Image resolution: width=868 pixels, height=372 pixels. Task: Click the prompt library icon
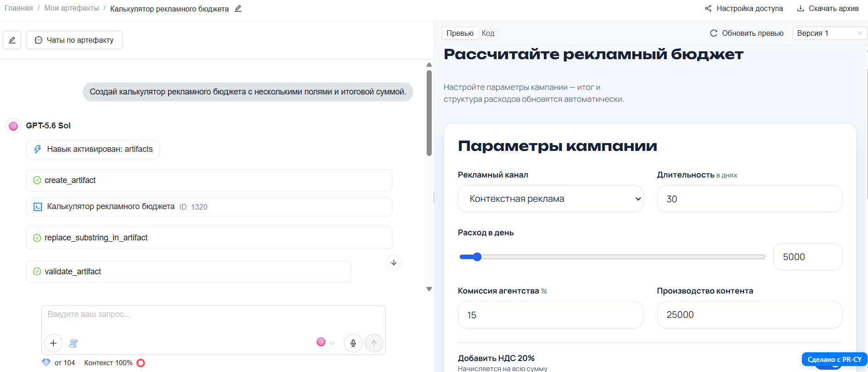73,343
